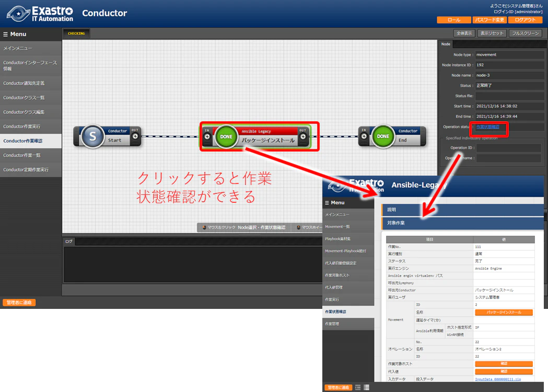Open Conductorクラス一覧 in the sidebar
Viewport: 548px width, 392px height.
pos(31,98)
